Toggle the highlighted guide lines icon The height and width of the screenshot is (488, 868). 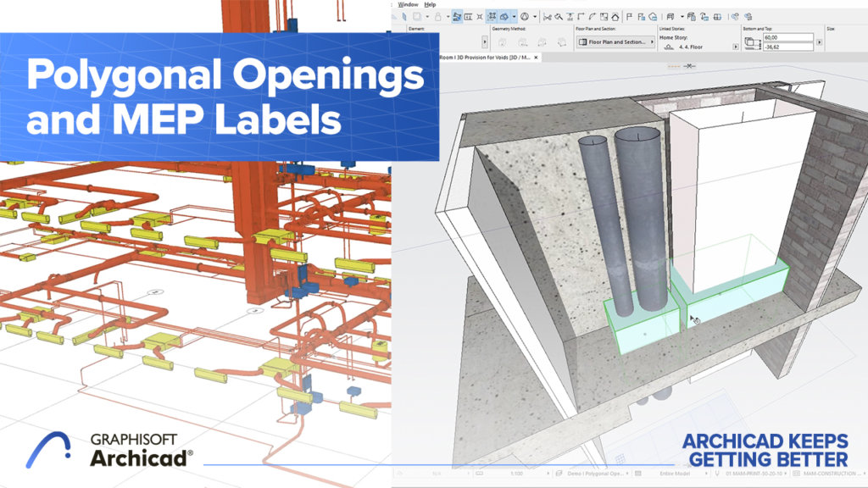(457, 16)
